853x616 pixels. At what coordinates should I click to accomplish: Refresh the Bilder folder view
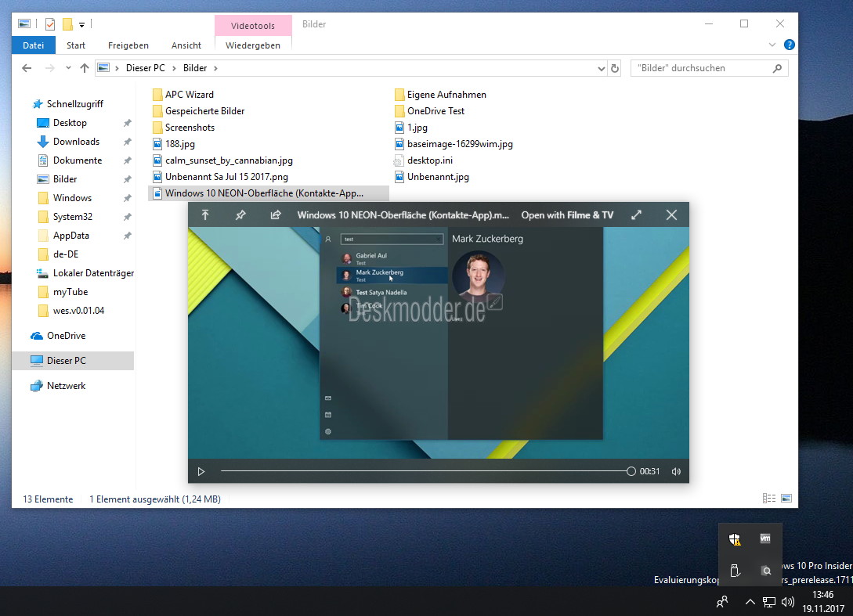[x=615, y=69]
